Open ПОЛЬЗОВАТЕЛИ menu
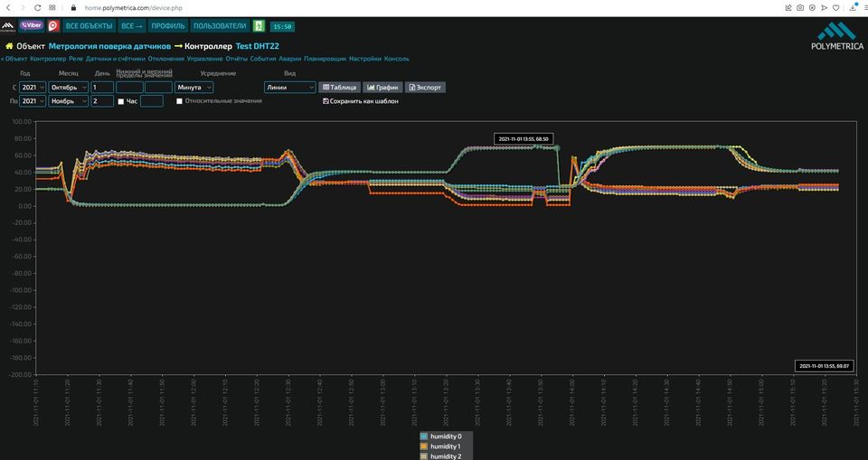The image size is (868, 460). (220, 26)
